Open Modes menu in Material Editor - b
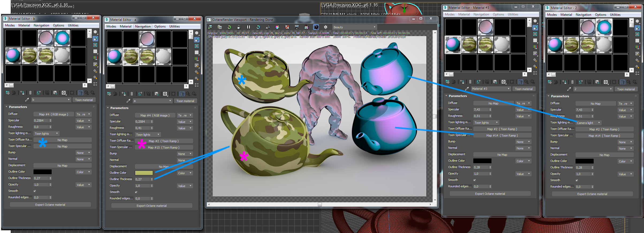Viewport: 644px width, 233px height. tap(10, 25)
